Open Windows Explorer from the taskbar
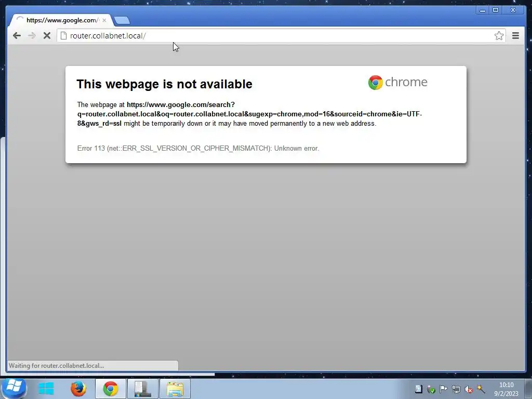 (x=175, y=389)
